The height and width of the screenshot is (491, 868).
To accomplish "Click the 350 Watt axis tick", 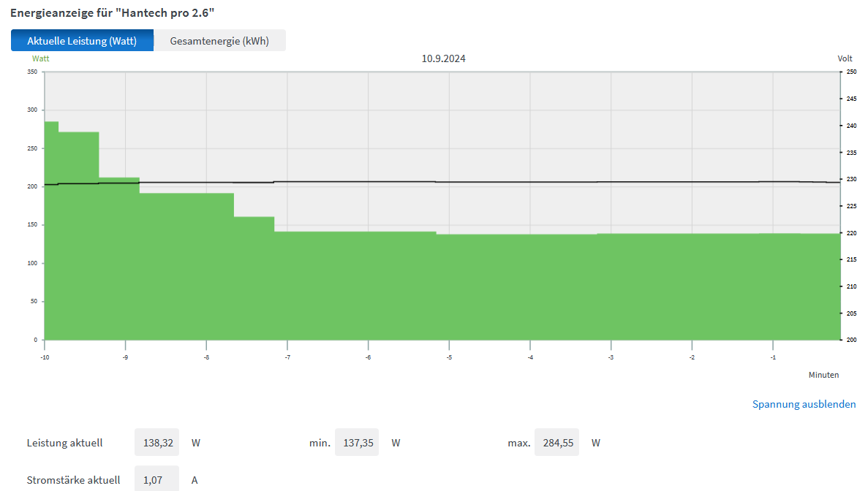I will pos(31,72).
